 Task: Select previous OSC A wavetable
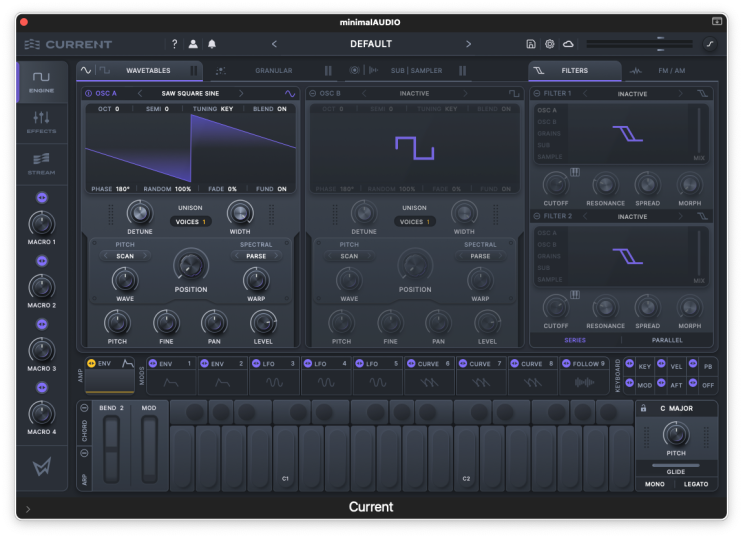click(140, 93)
